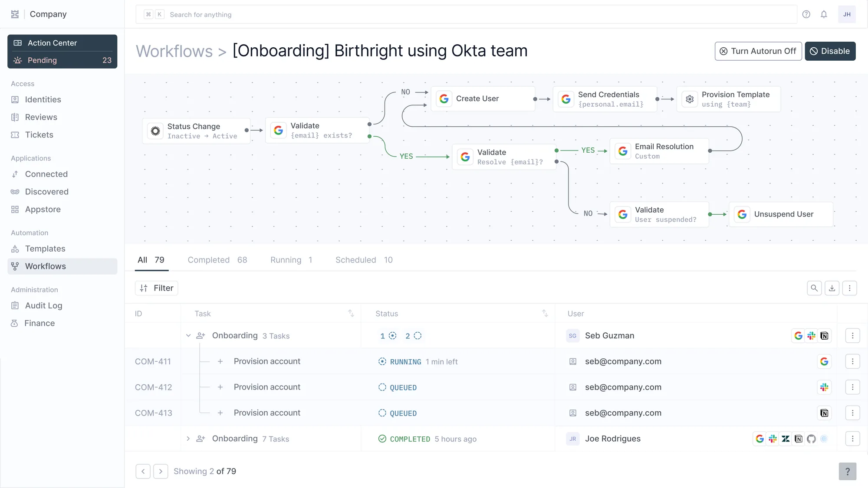
Task: Click the Google icon in COM-411 row
Action: (824, 361)
